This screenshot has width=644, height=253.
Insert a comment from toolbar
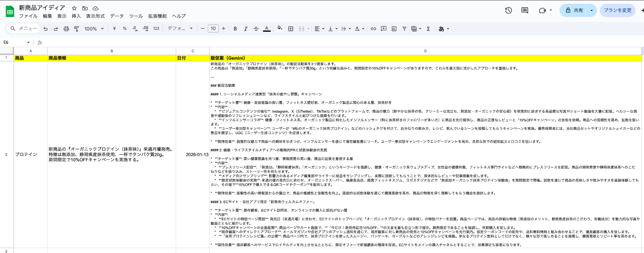click(384, 29)
